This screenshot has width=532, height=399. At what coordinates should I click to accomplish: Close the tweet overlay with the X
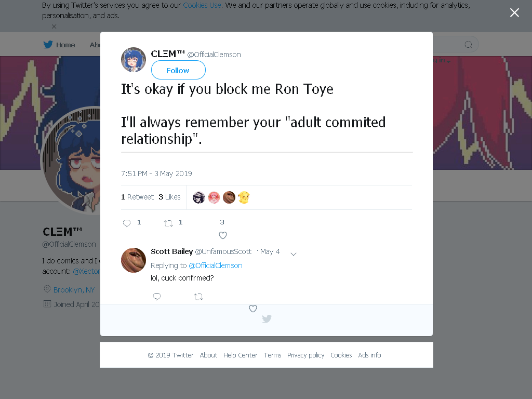click(514, 12)
